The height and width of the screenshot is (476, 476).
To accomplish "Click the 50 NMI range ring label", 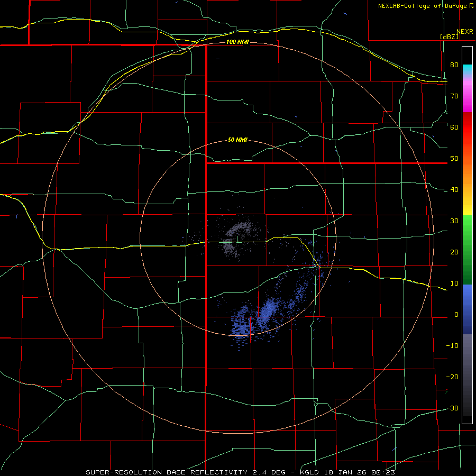I will click(x=237, y=140).
